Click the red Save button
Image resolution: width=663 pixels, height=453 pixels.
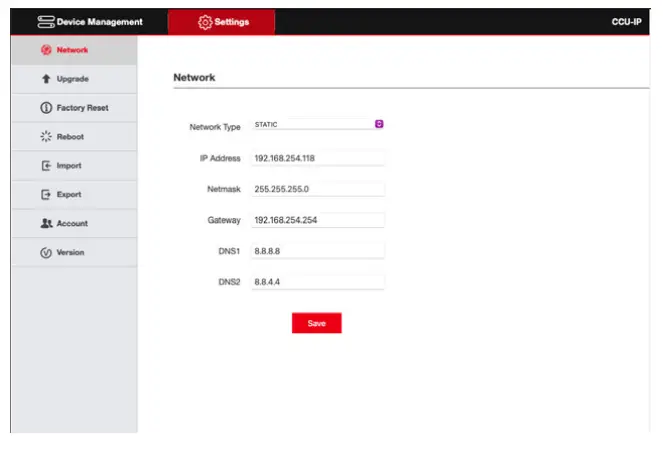point(317,323)
